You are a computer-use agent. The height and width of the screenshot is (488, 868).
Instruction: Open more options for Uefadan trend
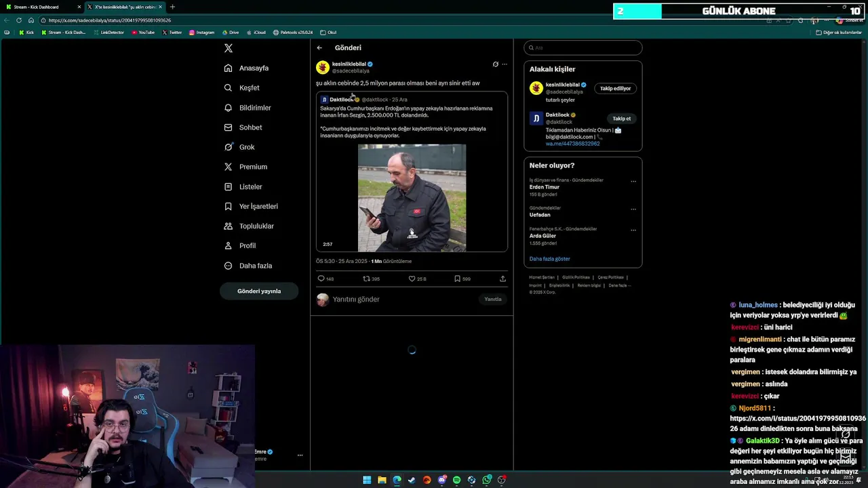click(x=633, y=209)
